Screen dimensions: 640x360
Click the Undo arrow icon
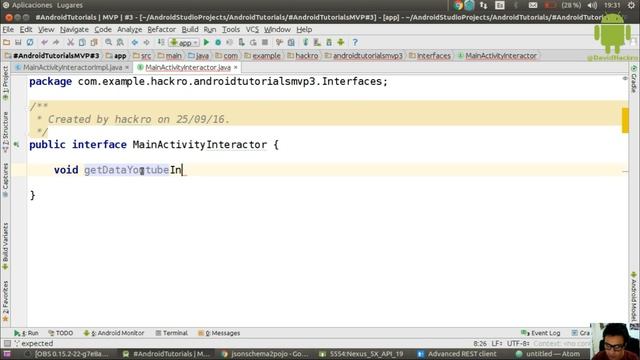pyautogui.click(x=44, y=42)
